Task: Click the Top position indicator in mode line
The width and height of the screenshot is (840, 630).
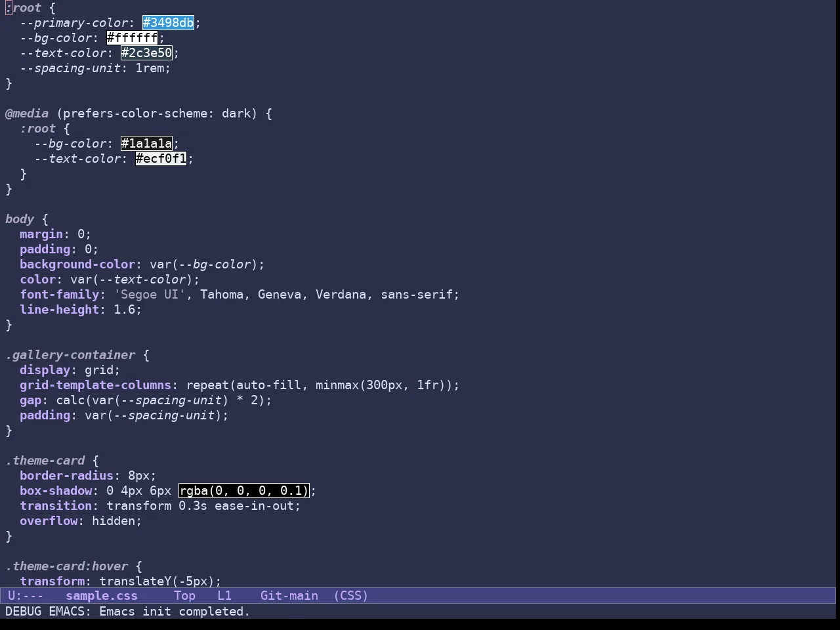Action: [x=184, y=596]
